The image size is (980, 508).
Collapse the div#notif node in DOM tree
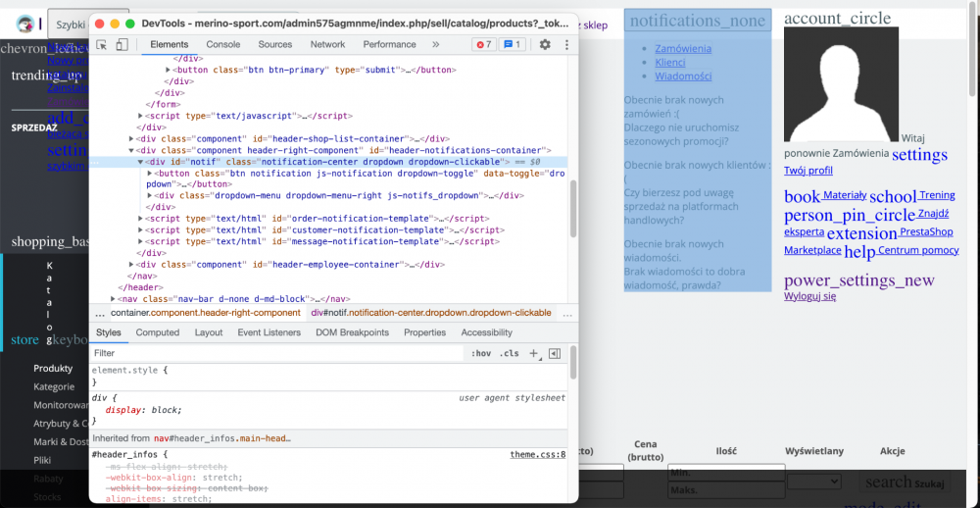(x=141, y=162)
